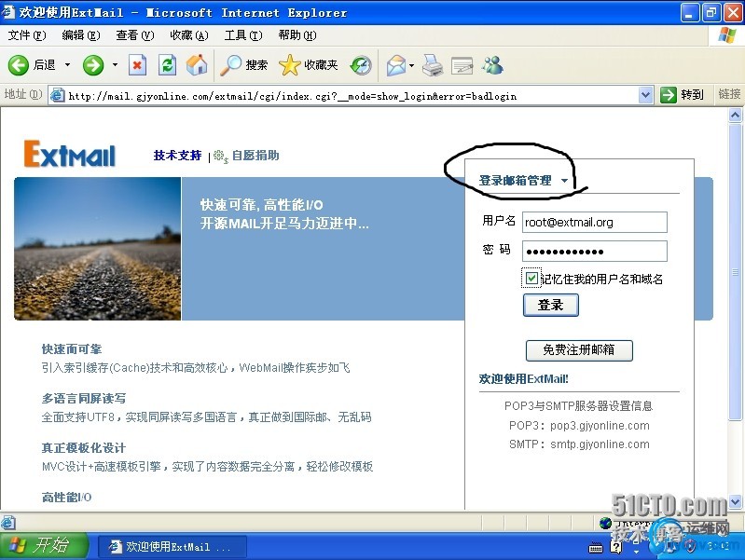
Task: Click the status bar page icon
Action: point(8,523)
